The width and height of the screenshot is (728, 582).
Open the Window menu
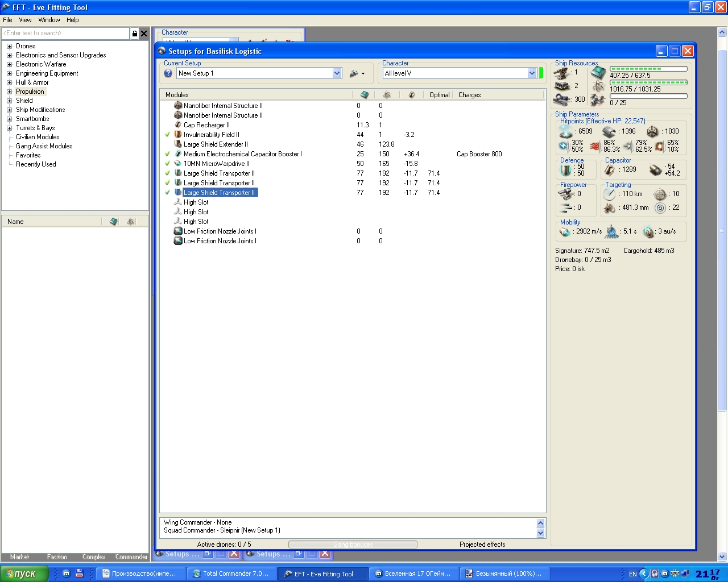(49, 20)
